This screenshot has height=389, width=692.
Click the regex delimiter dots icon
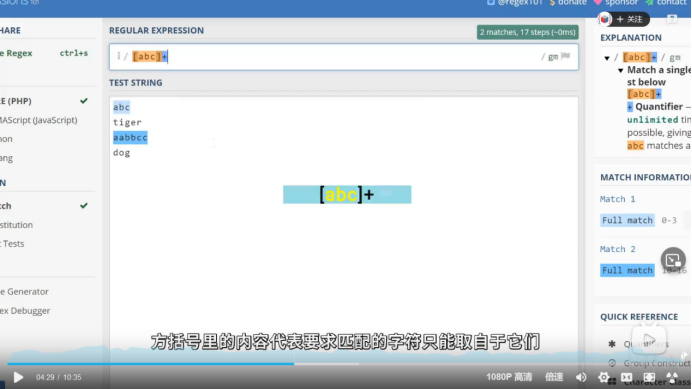coord(118,56)
